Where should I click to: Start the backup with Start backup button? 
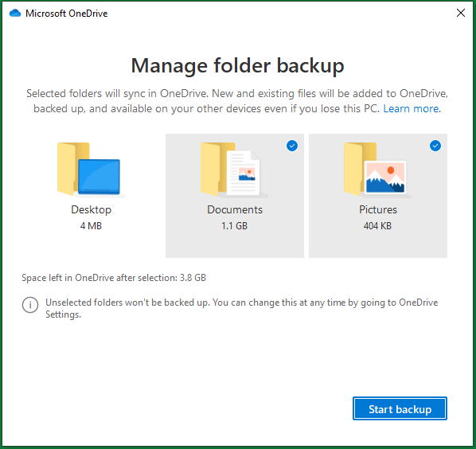pos(400,408)
